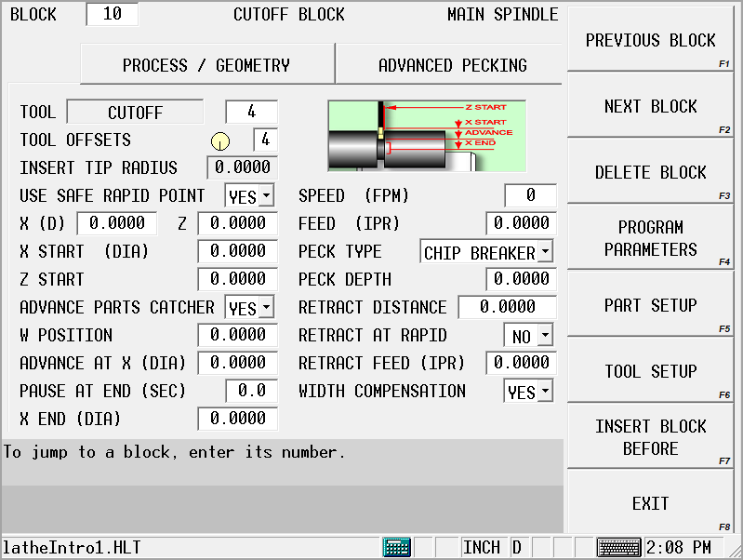This screenshot has width=743, height=560.
Task: Click the Insert Tip Radius field
Action: click(x=242, y=167)
